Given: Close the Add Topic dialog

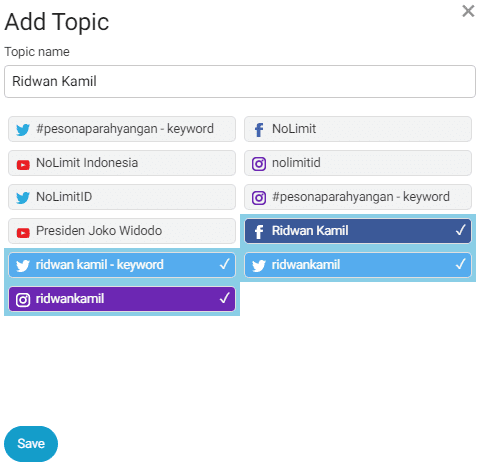Looking at the screenshot, I should [x=468, y=11].
